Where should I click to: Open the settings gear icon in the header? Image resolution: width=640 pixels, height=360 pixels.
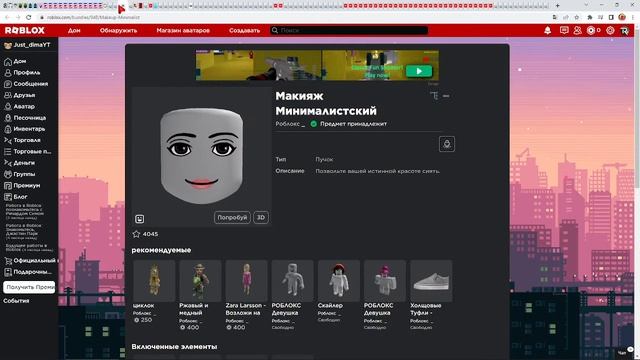(x=610, y=31)
